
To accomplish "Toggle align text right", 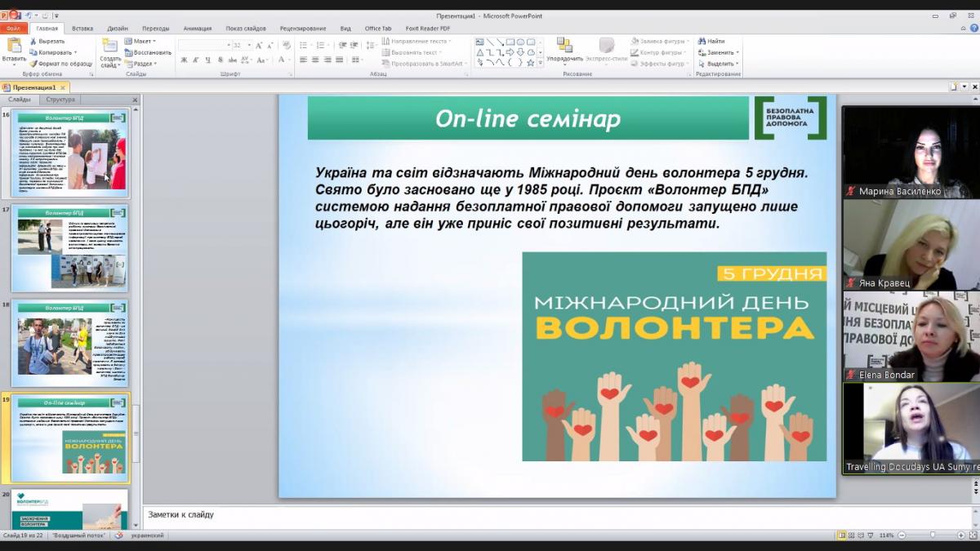I will pos(327,60).
